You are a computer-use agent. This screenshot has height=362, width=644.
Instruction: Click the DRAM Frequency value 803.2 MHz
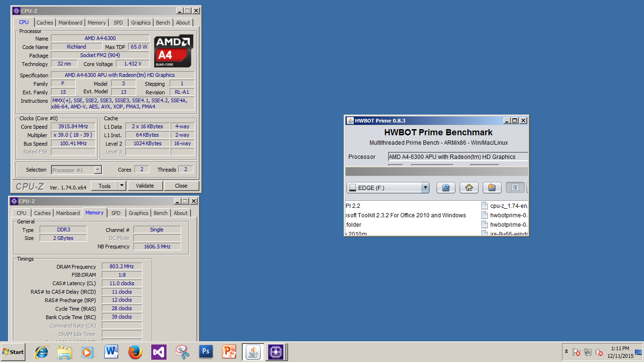click(x=122, y=266)
